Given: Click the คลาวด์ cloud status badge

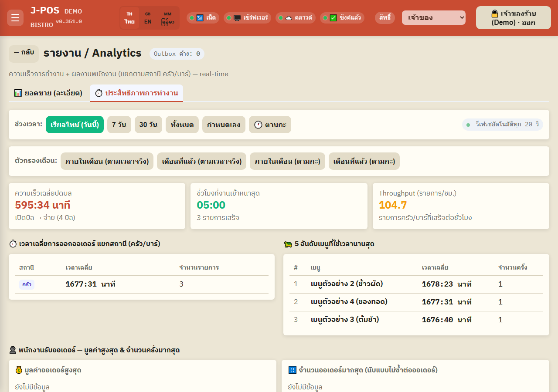Looking at the screenshot, I should click(x=296, y=18).
